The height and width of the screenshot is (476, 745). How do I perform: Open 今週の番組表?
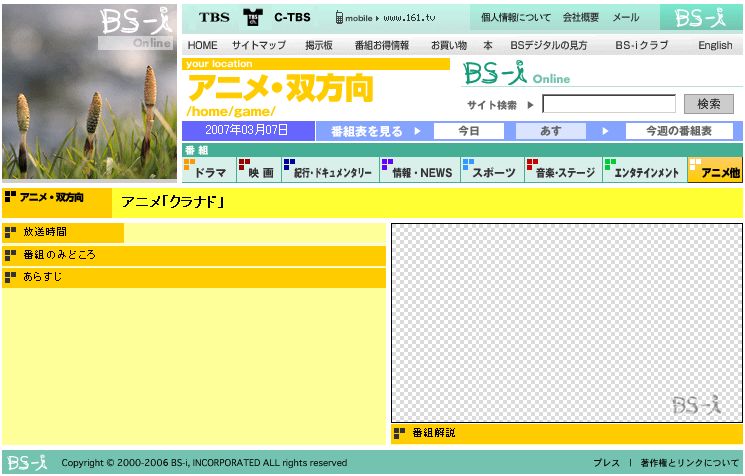pyautogui.click(x=679, y=131)
